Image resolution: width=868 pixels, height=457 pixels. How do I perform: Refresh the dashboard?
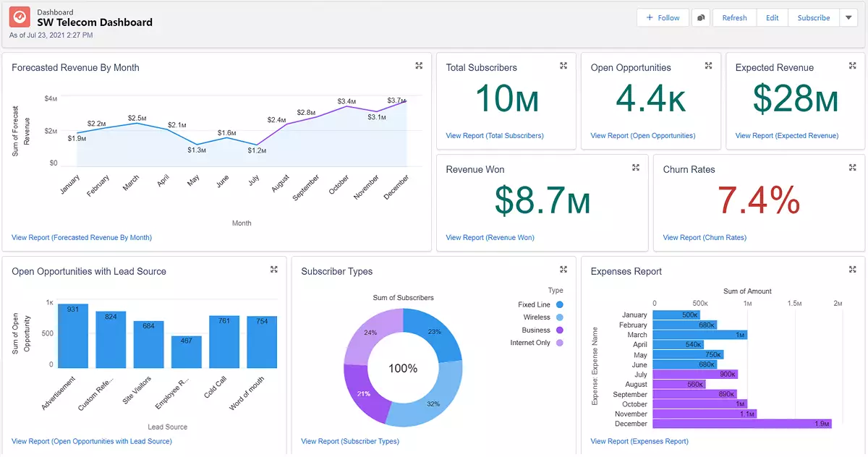pyautogui.click(x=733, y=17)
